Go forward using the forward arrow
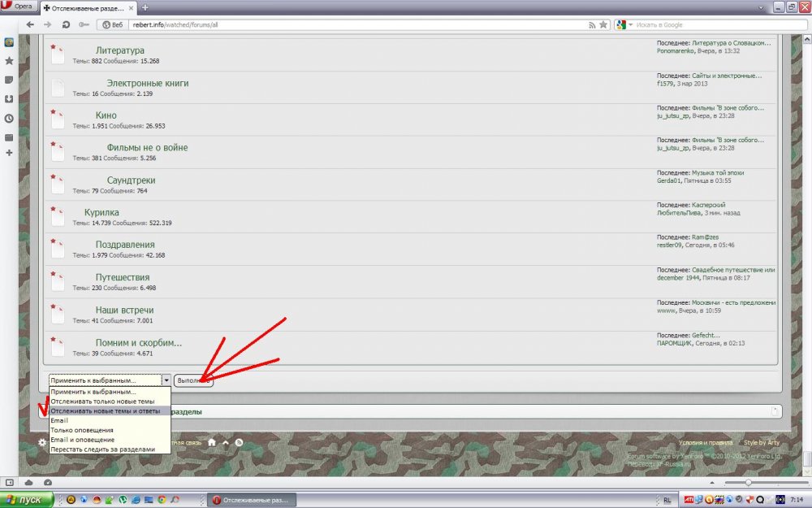 pyautogui.click(x=48, y=24)
